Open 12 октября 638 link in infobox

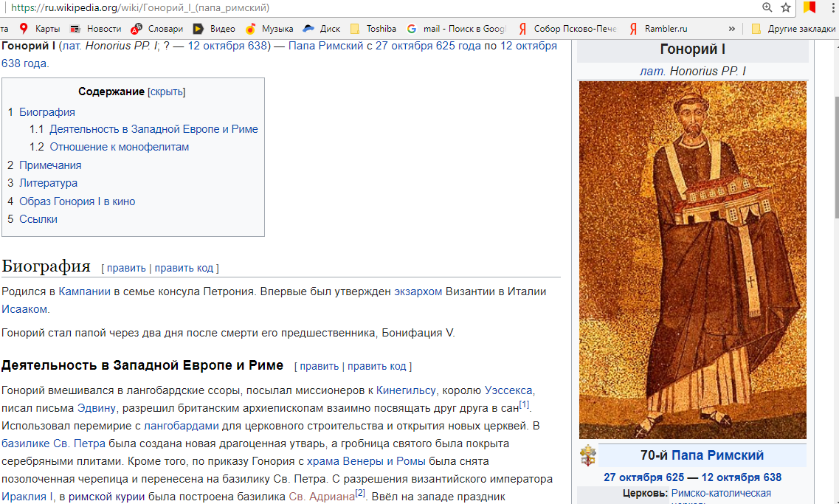click(x=741, y=477)
